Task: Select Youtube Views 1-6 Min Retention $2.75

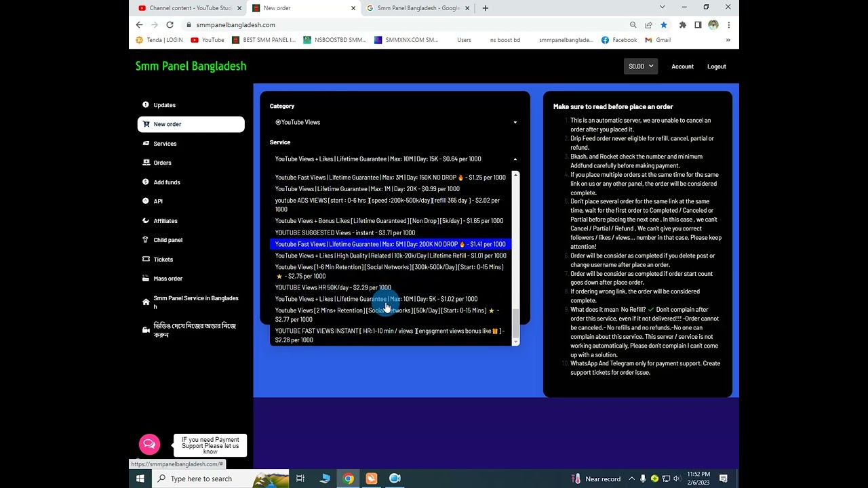Action: coord(391,272)
